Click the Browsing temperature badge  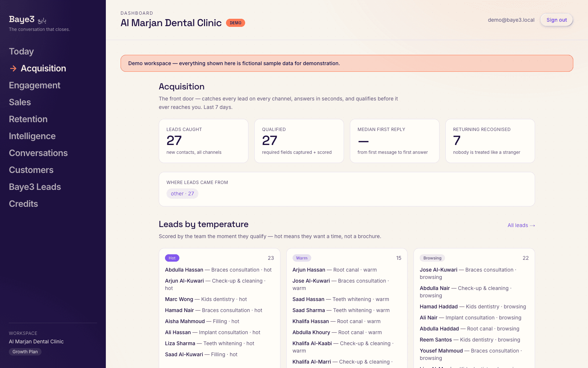[x=432, y=258]
